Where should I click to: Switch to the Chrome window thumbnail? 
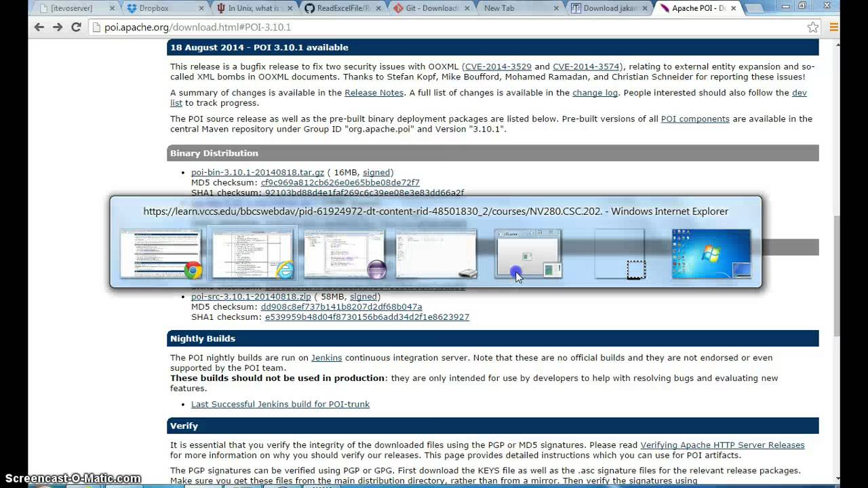pos(161,254)
